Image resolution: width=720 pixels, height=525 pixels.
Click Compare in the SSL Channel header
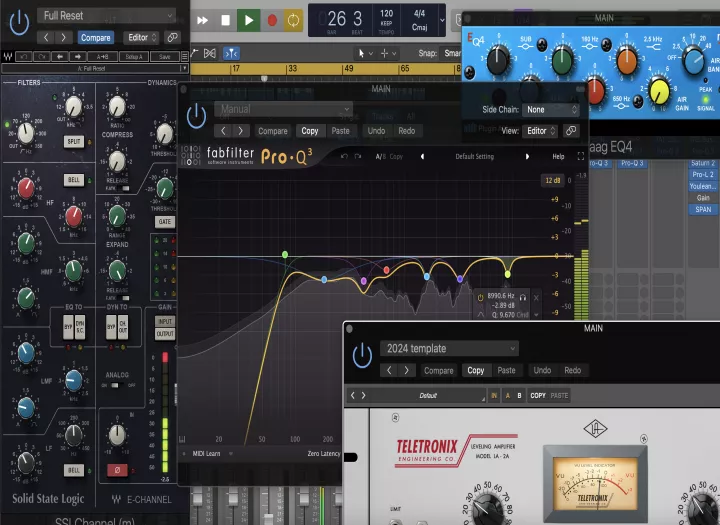[x=96, y=38]
